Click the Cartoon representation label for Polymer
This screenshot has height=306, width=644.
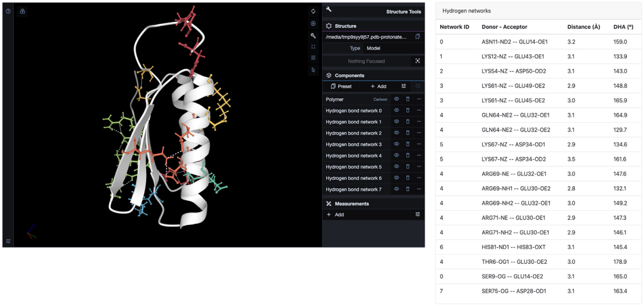point(380,99)
